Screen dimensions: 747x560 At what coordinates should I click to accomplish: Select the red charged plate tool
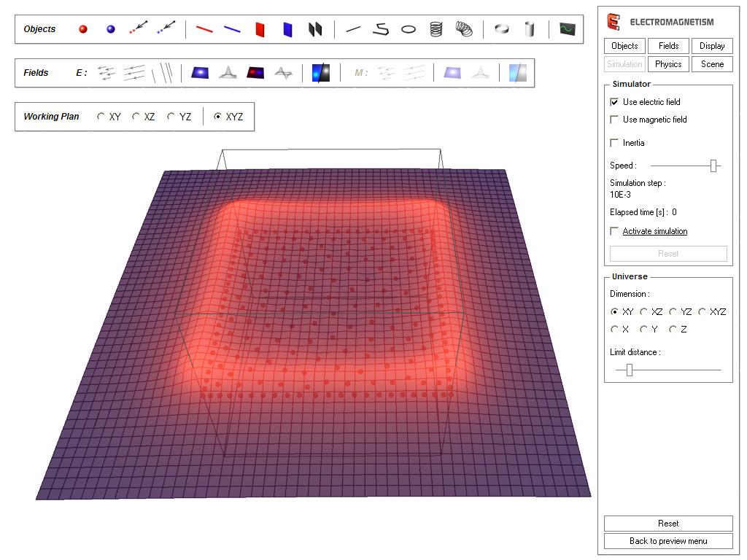point(260,28)
